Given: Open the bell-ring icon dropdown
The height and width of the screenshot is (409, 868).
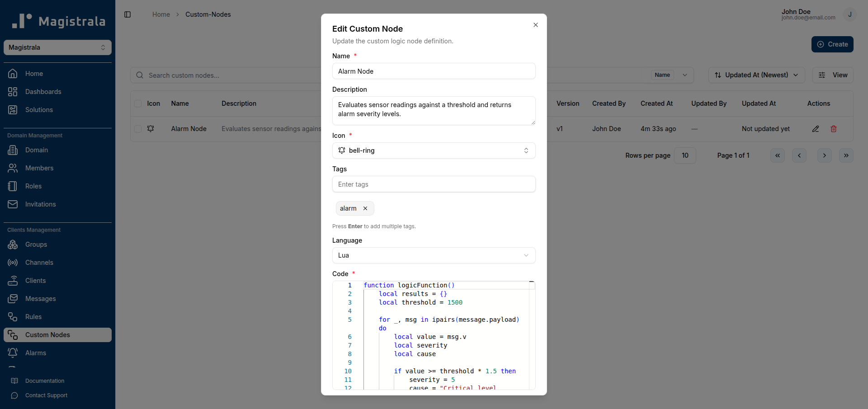Looking at the screenshot, I should pos(434,150).
